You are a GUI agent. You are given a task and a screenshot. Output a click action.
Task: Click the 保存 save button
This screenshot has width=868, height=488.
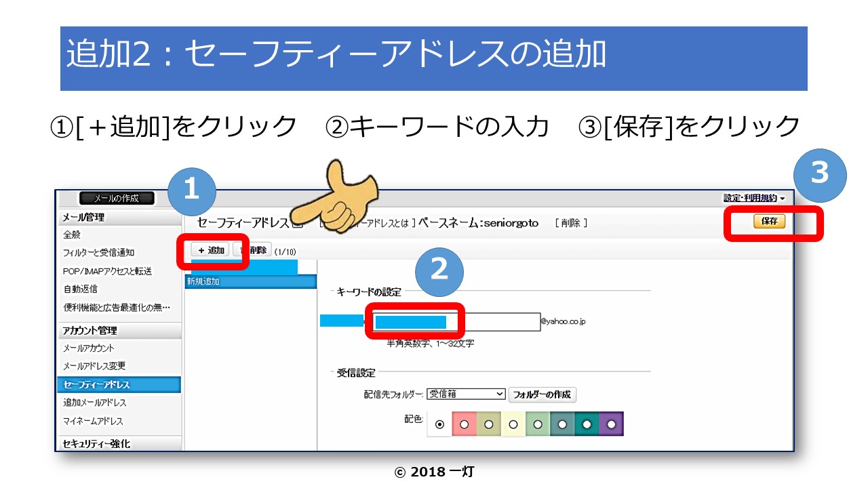click(769, 221)
